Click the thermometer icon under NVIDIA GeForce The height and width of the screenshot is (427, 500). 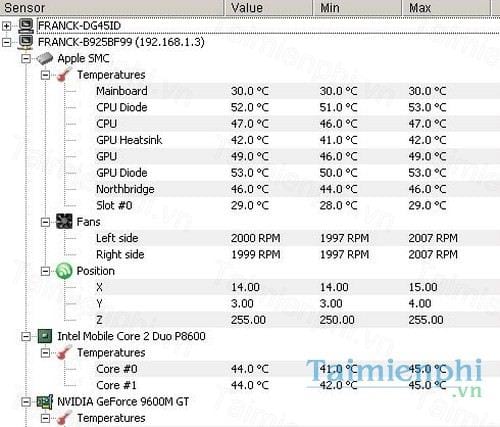64,418
